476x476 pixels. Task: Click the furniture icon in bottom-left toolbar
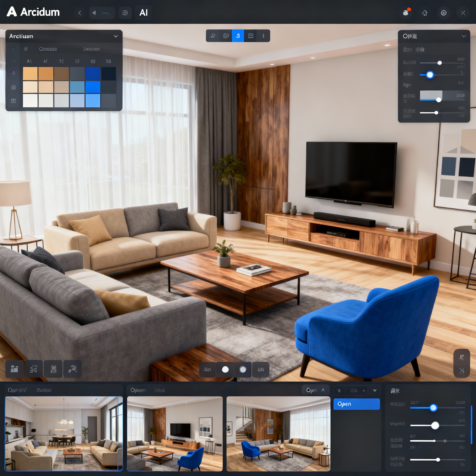(x=14, y=369)
